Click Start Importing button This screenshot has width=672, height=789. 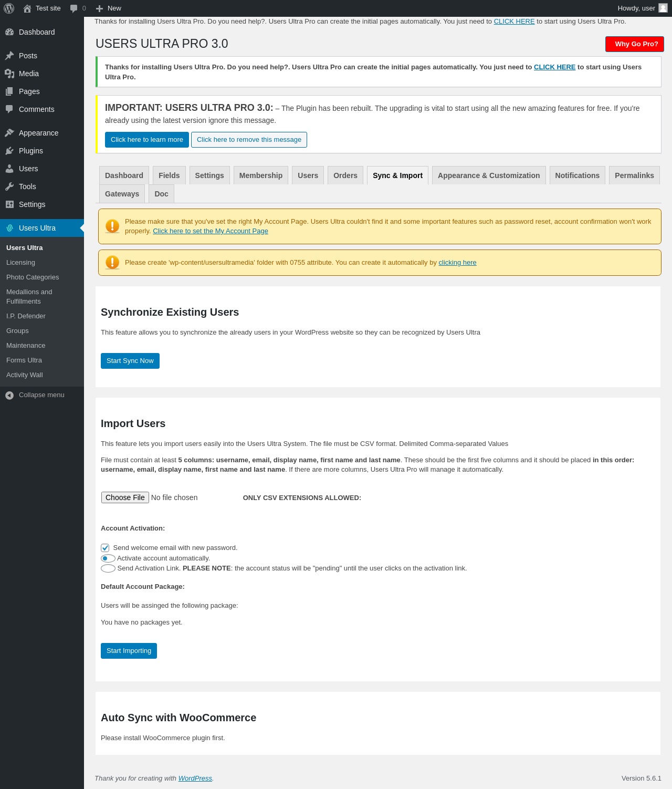click(x=129, y=651)
